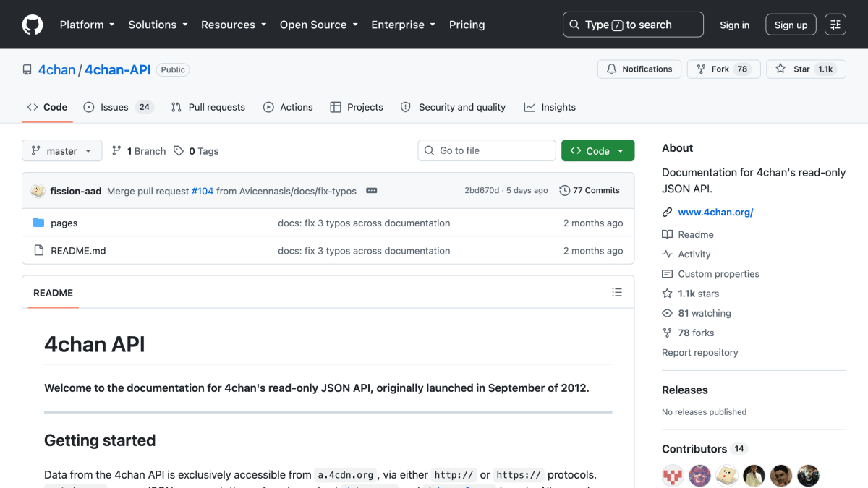The width and height of the screenshot is (868, 488).
Task: Click the search box in header
Action: (633, 25)
